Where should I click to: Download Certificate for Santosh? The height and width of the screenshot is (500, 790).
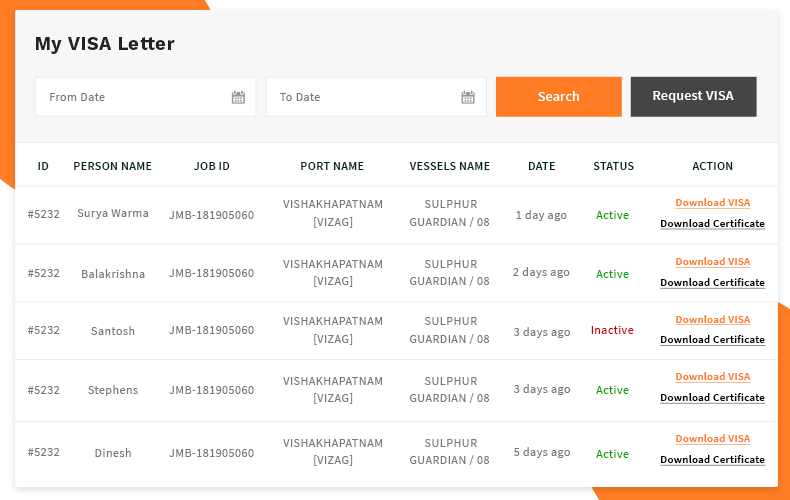pyautogui.click(x=712, y=340)
